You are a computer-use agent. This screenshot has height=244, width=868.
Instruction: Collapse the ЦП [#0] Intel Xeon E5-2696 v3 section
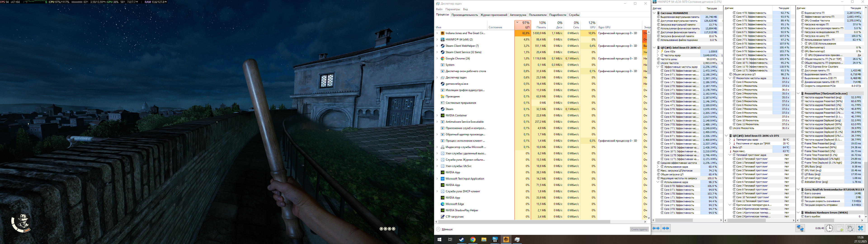(x=654, y=48)
